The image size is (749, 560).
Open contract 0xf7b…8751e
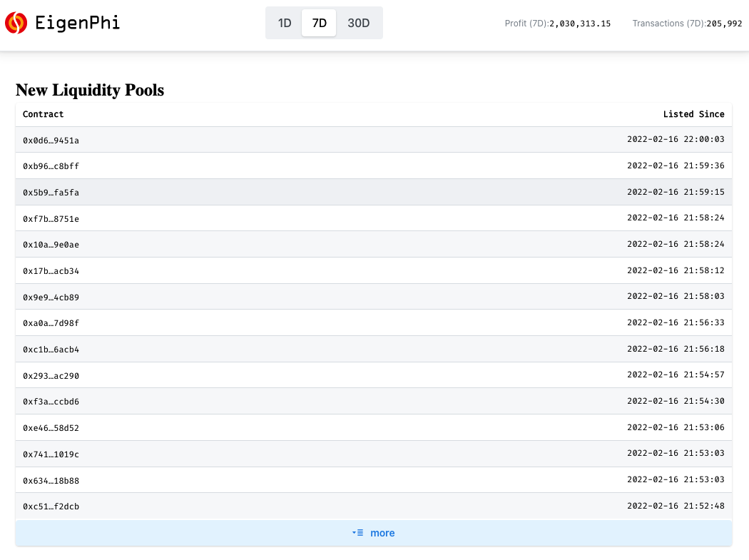(51, 219)
